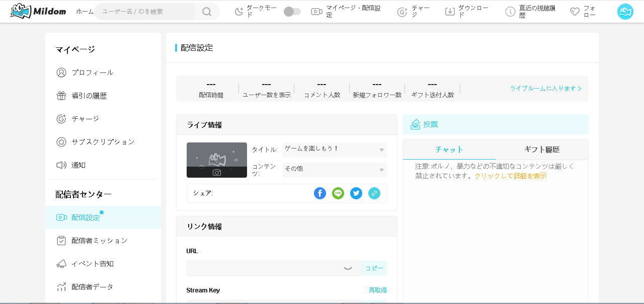Click the gift box icon for lottery history
The image size is (644, 304).
[x=61, y=96]
